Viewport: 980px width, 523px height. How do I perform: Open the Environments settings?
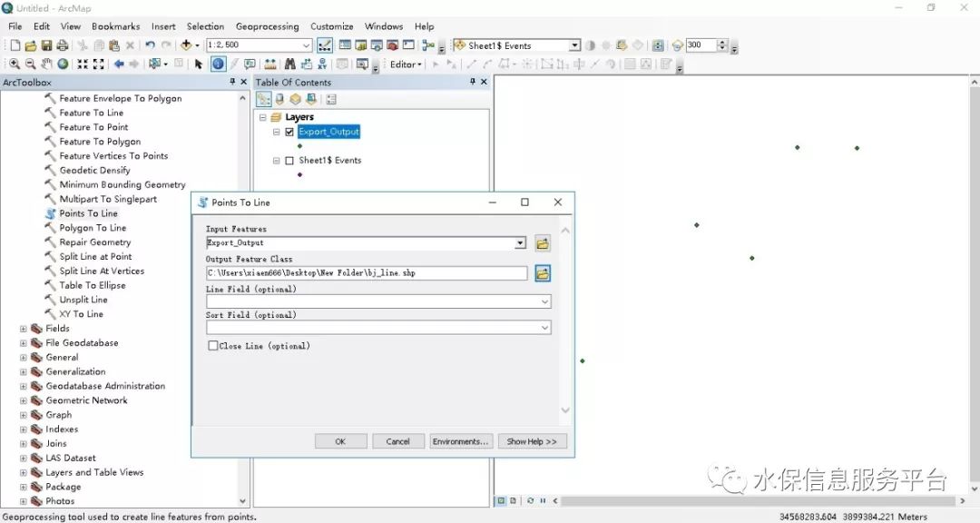tap(461, 441)
